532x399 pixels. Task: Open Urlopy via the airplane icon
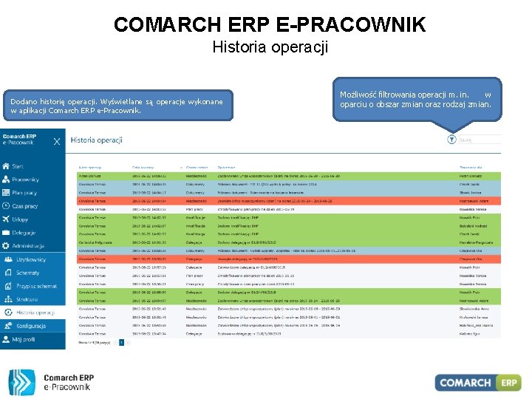coord(6,219)
